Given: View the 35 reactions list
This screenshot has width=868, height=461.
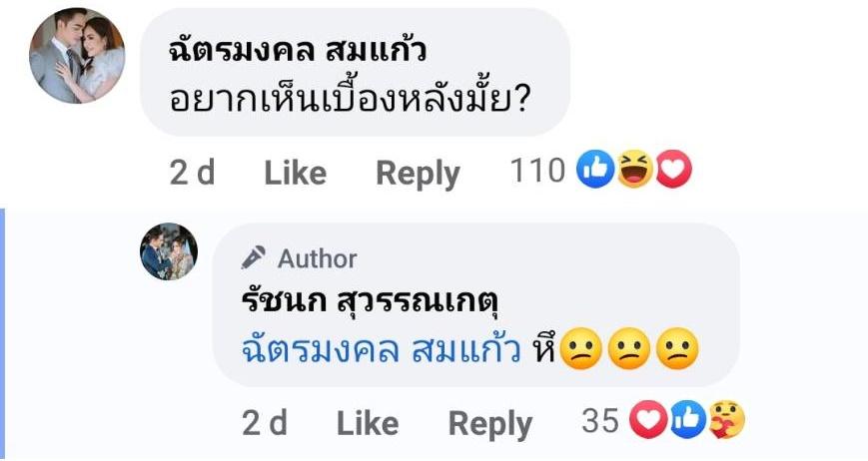Looking at the screenshot, I should pos(599,422).
